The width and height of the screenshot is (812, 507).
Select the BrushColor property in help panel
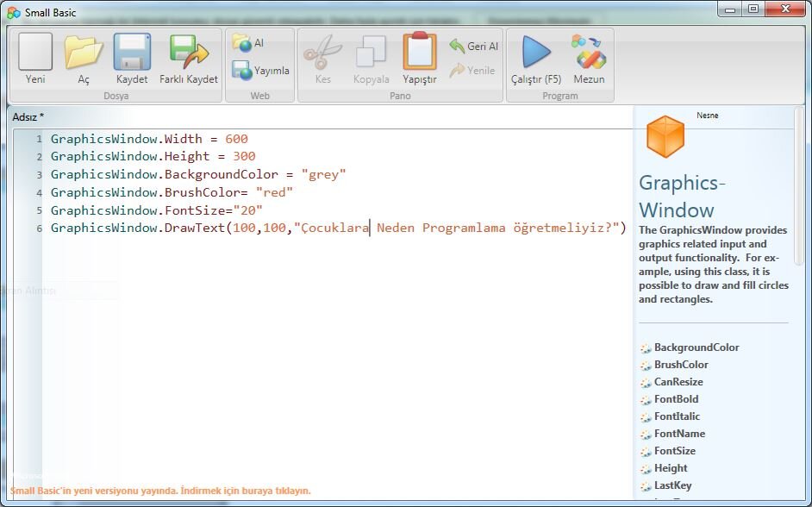click(x=680, y=365)
